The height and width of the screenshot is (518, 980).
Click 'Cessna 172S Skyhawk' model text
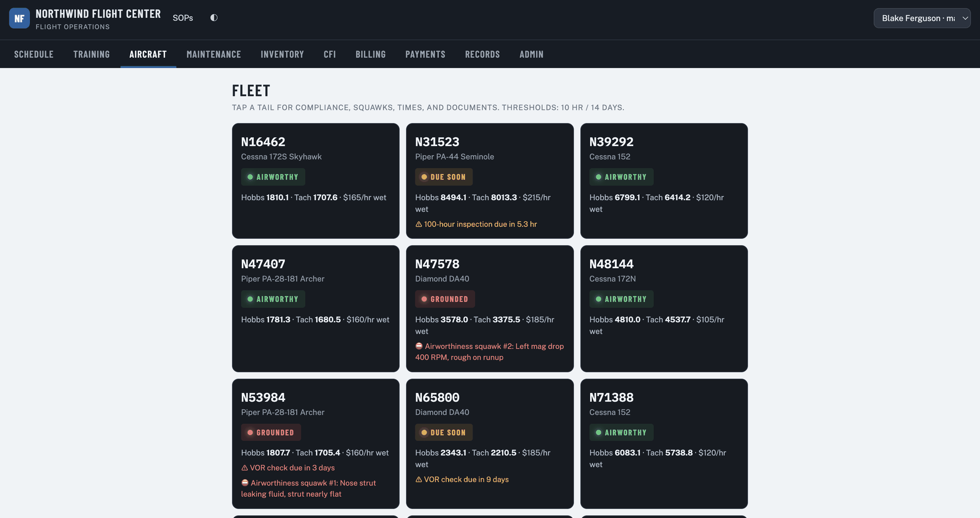coord(281,157)
